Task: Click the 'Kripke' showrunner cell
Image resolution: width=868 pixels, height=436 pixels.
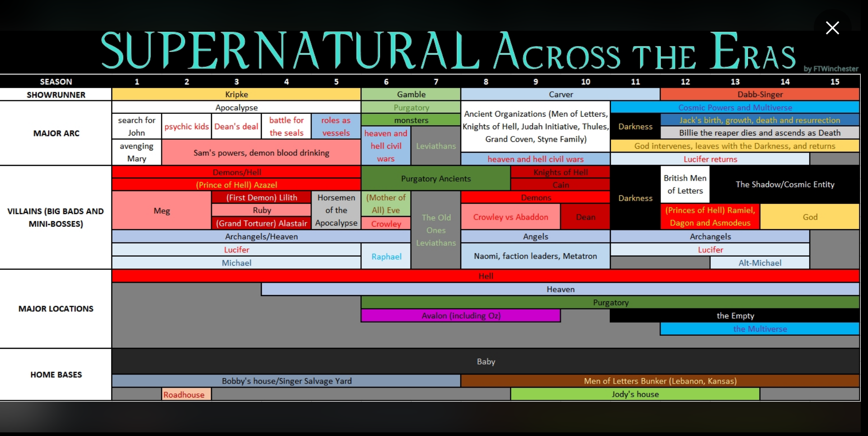Action: pyautogui.click(x=236, y=94)
